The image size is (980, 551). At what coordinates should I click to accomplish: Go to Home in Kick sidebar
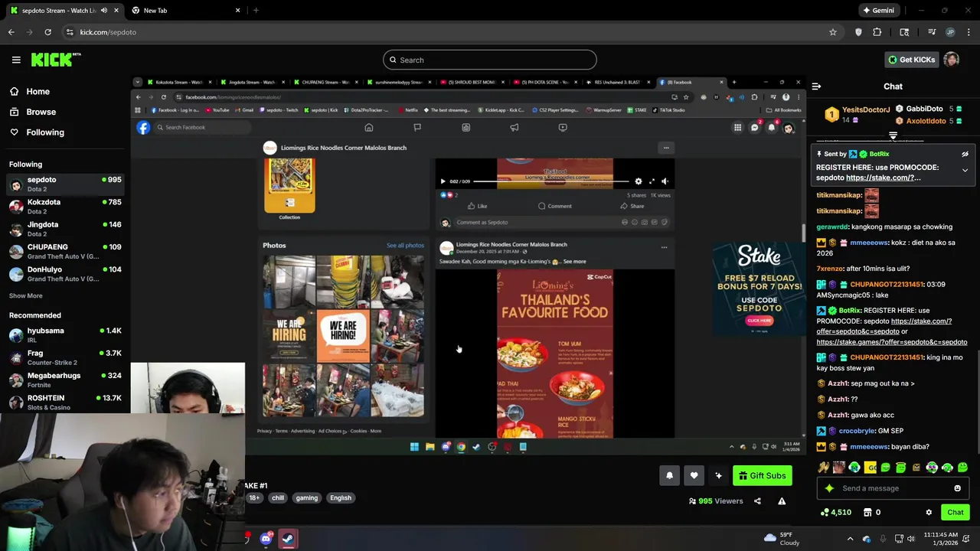click(30, 91)
